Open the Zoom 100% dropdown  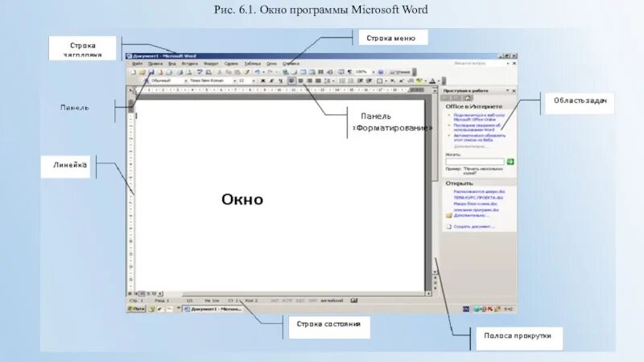pos(374,72)
